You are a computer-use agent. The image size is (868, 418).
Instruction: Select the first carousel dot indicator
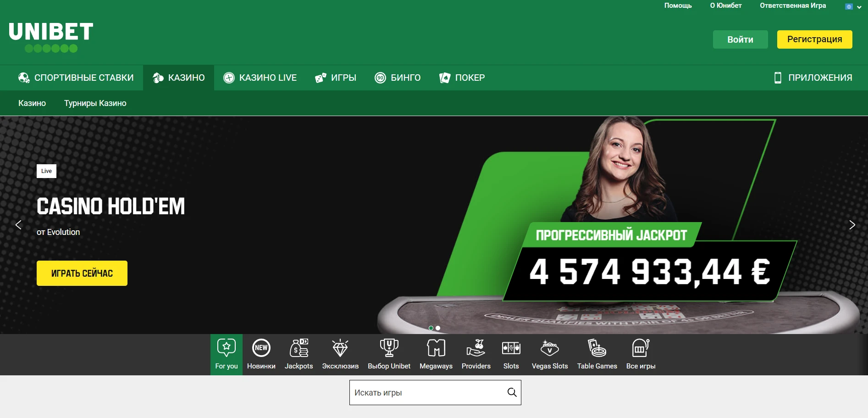(x=431, y=328)
